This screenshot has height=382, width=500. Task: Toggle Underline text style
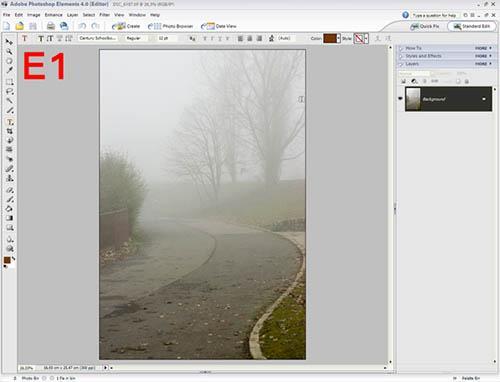[220, 39]
